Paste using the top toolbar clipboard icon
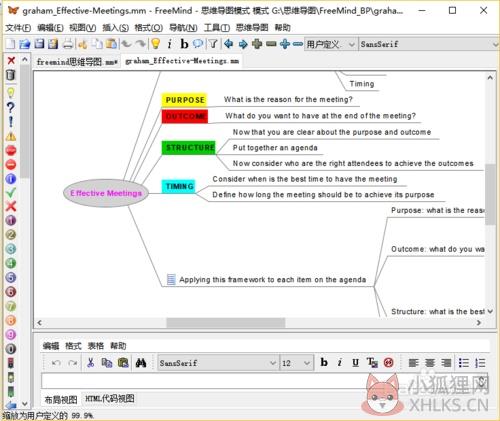 111,44
